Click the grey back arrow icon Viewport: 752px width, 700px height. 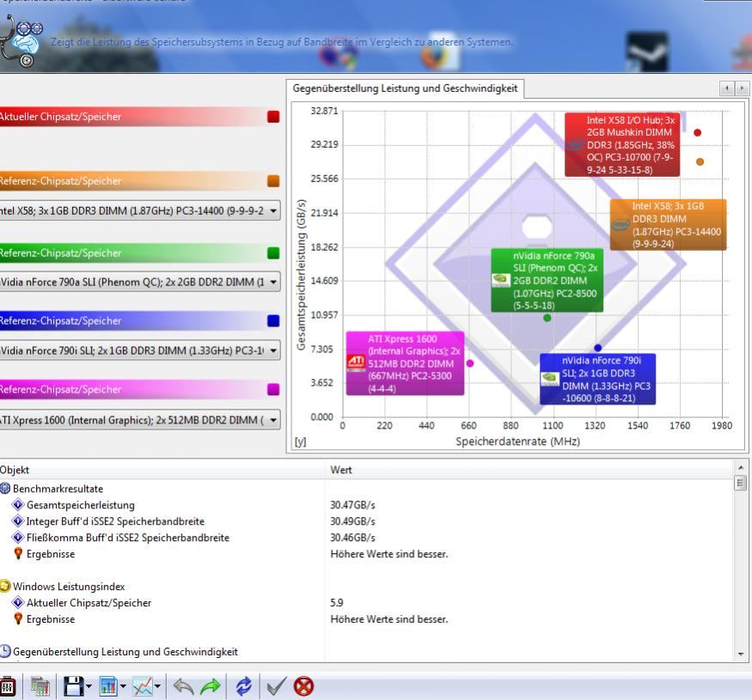tap(183, 686)
